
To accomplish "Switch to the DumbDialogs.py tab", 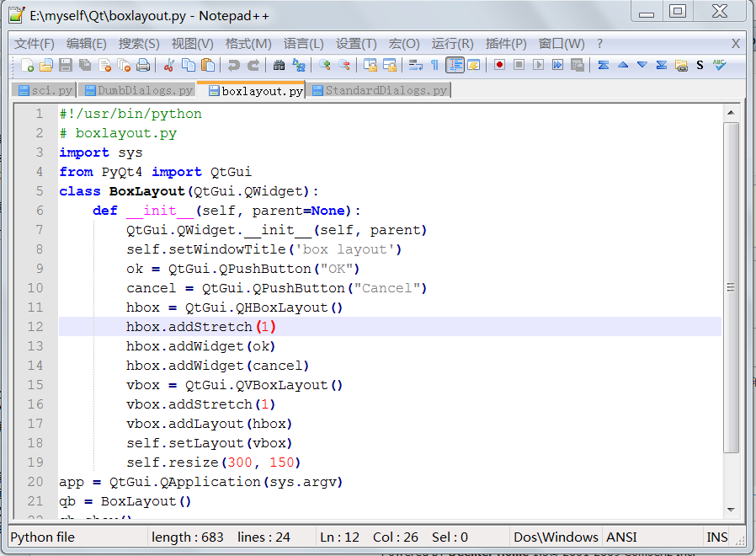I will click(139, 90).
